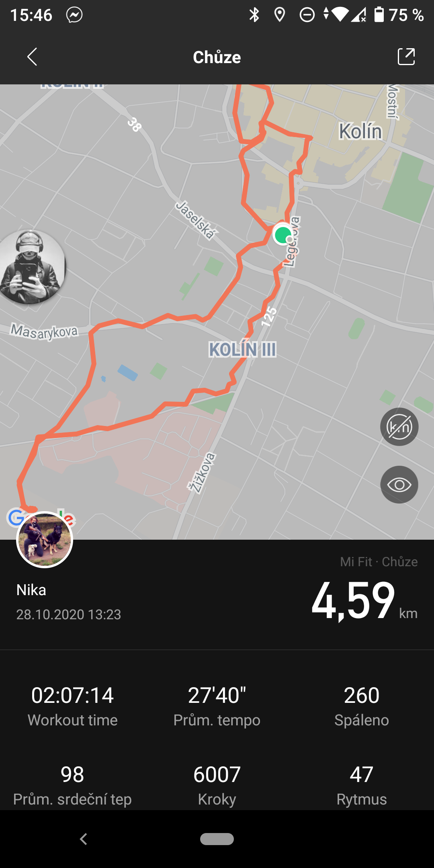Tap the green start point marker

283,234
